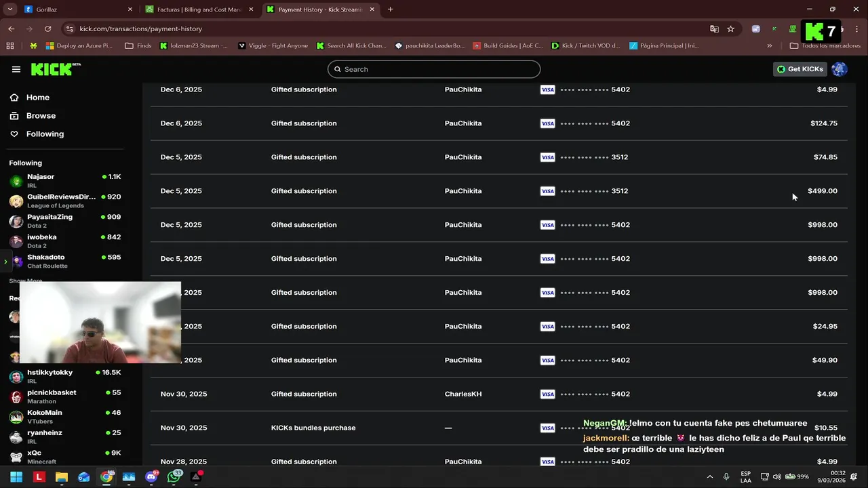Screen dimensions: 868x488
Task: Open ryanheinz channel avatar
Action: [16, 437]
